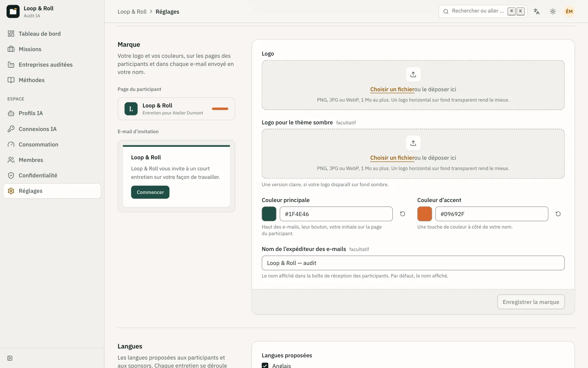
Task: Click the Profils IA robot icon
Action: [11, 113]
